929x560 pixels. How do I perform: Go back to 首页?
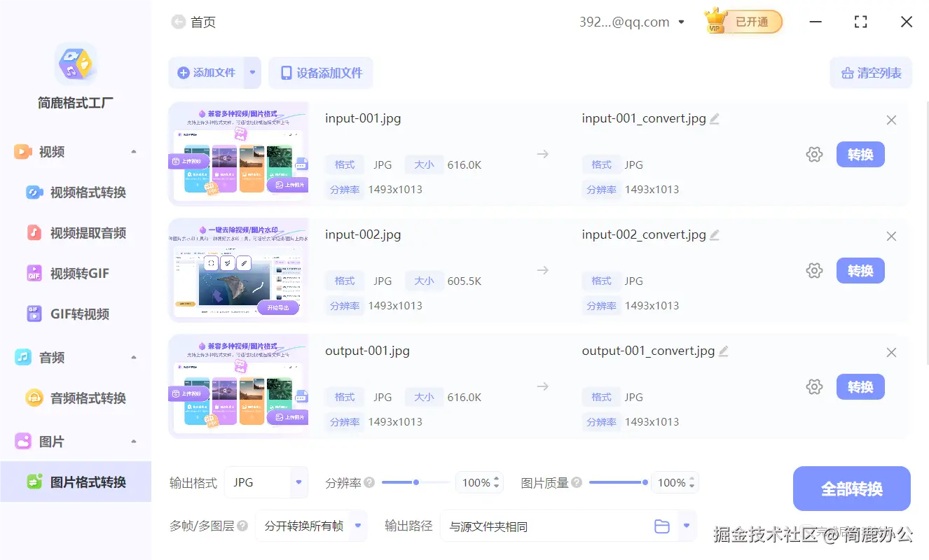(x=193, y=22)
